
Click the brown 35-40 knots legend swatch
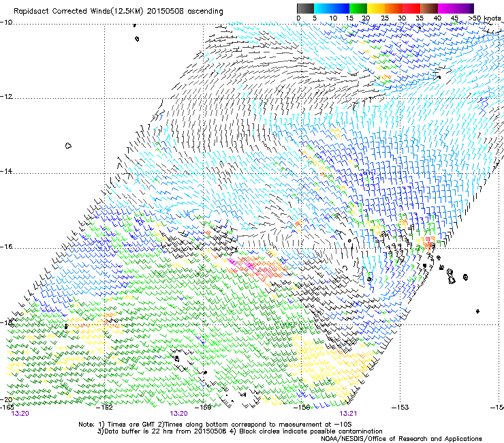point(429,8)
